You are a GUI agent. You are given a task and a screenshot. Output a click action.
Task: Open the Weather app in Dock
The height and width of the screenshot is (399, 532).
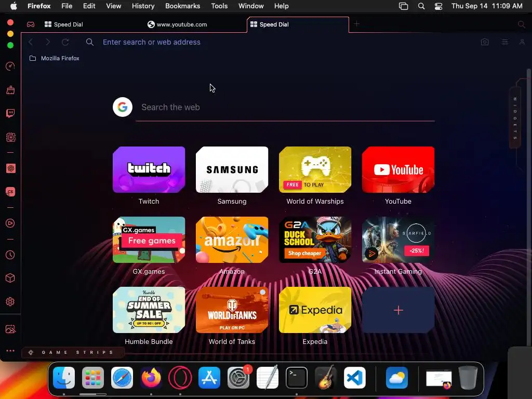tap(396, 378)
